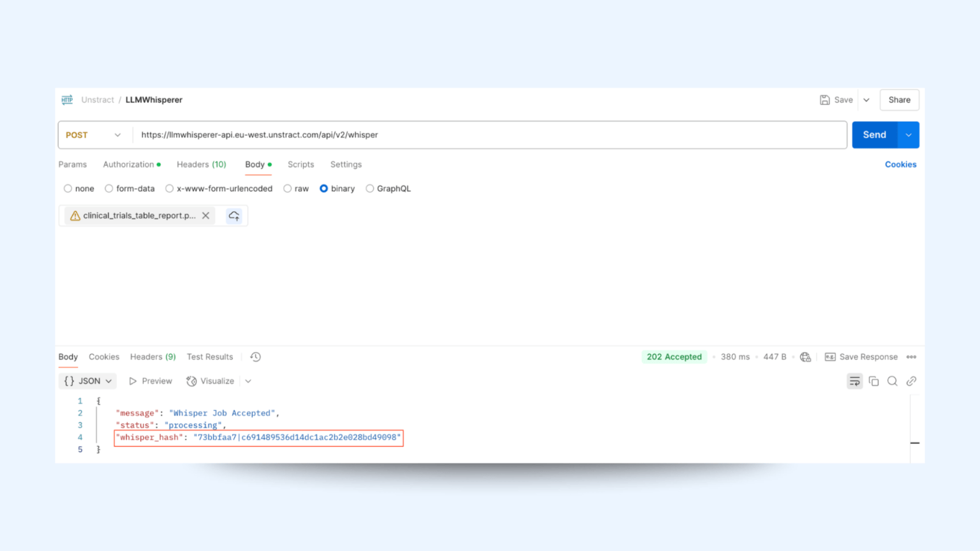Open search within the response
The image size is (980, 551).
point(892,381)
